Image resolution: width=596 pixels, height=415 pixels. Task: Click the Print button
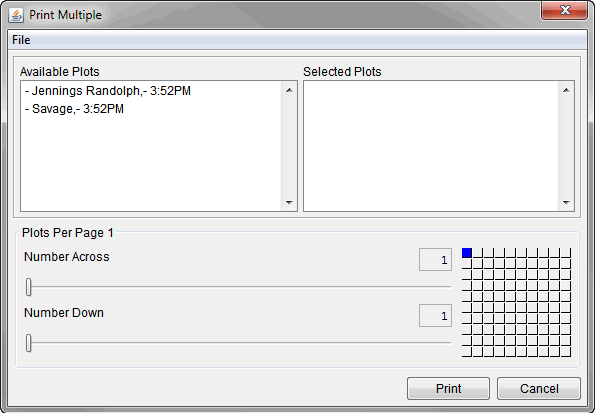coord(449,388)
